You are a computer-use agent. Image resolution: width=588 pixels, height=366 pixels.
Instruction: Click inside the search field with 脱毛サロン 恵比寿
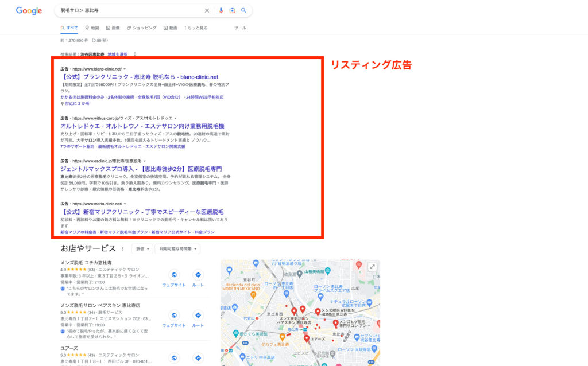coord(126,10)
